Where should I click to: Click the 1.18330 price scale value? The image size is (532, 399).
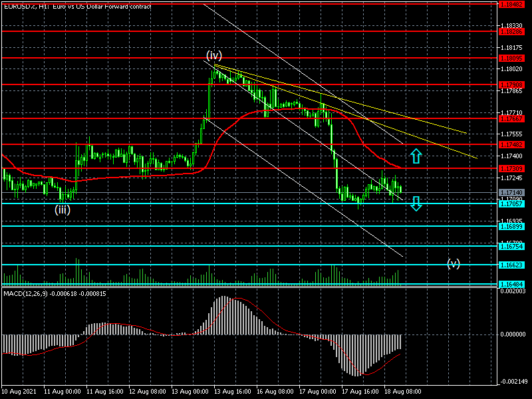pos(511,25)
